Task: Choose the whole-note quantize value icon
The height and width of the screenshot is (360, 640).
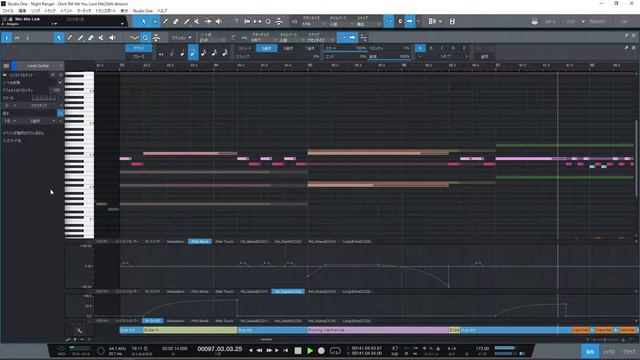Action: coord(161,53)
